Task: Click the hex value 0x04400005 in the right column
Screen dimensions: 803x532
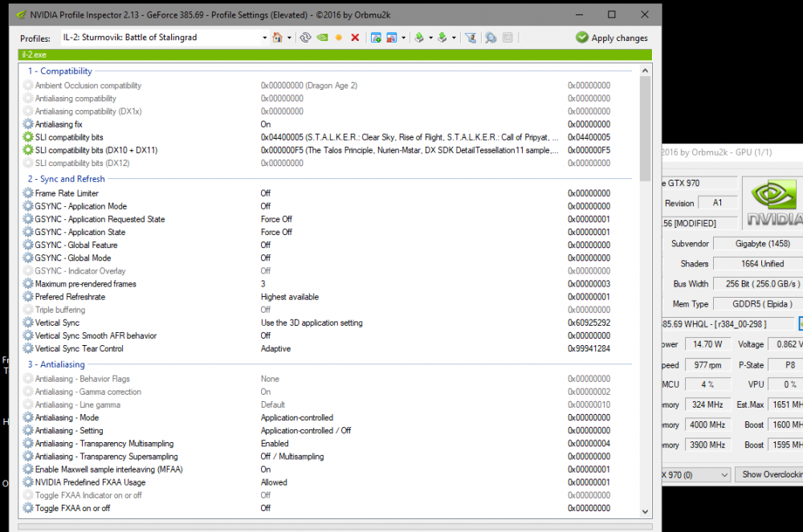Action: [589, 137]
